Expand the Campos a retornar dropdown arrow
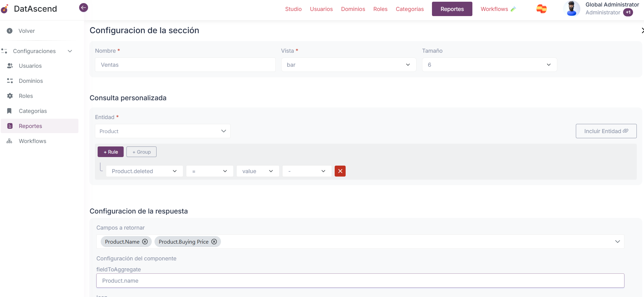 (x=617, y=242)
